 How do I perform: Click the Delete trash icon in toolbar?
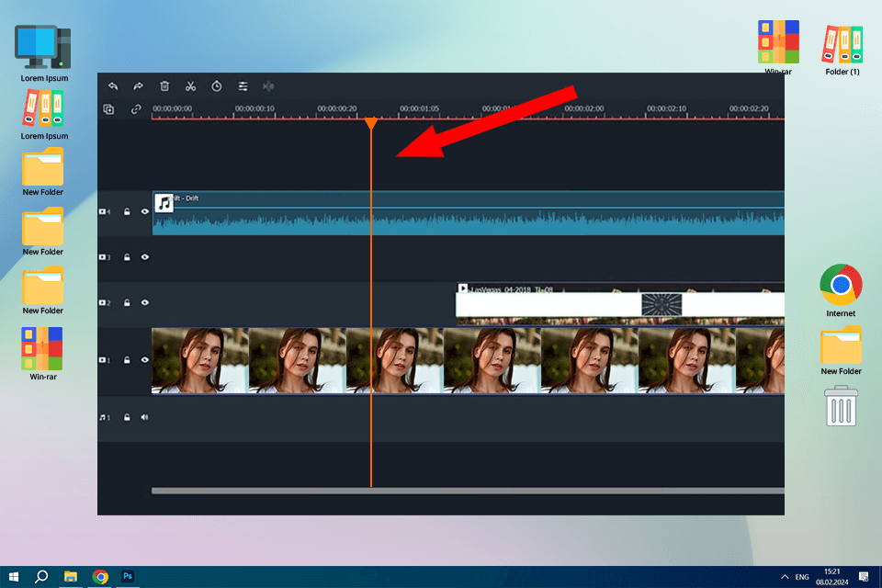click(x=164, y=86)
